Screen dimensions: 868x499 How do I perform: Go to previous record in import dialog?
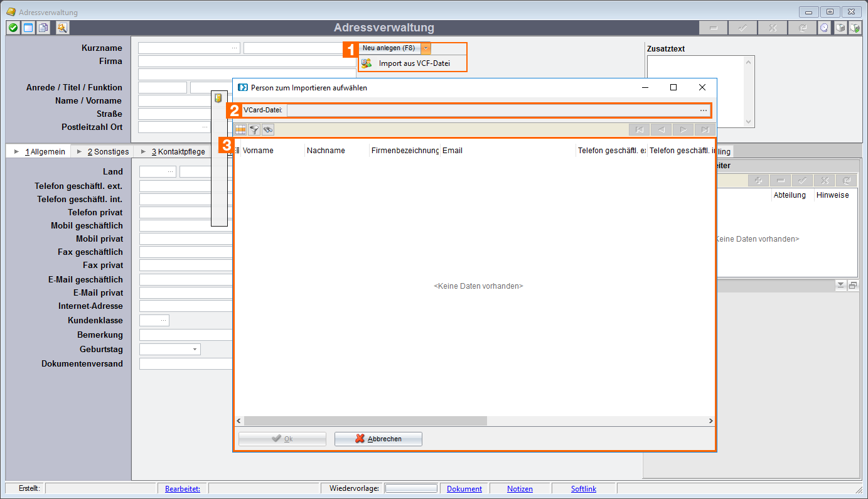point(662,130)
